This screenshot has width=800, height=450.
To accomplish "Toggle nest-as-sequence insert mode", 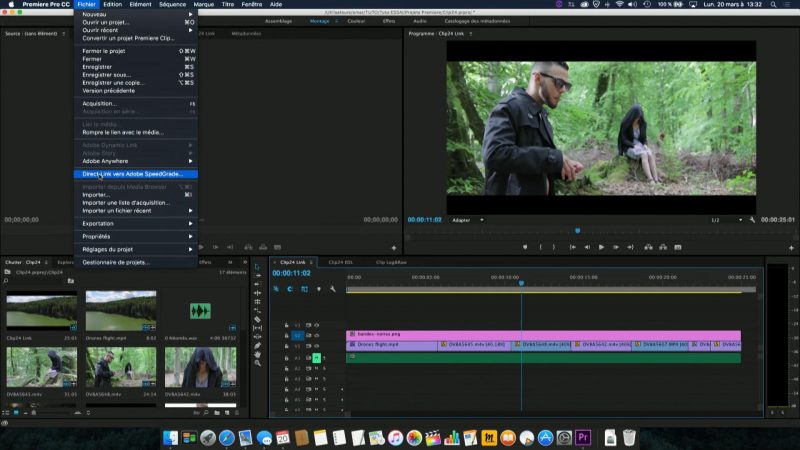I will pos(276,289).
